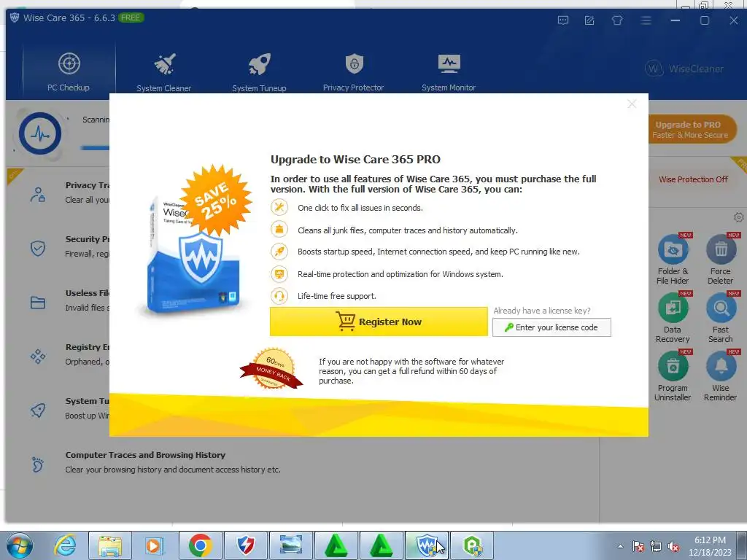This screenshot has width=747, height=560.
Task: Launch the Force Deleter utility
Action: tap(720, 260)
